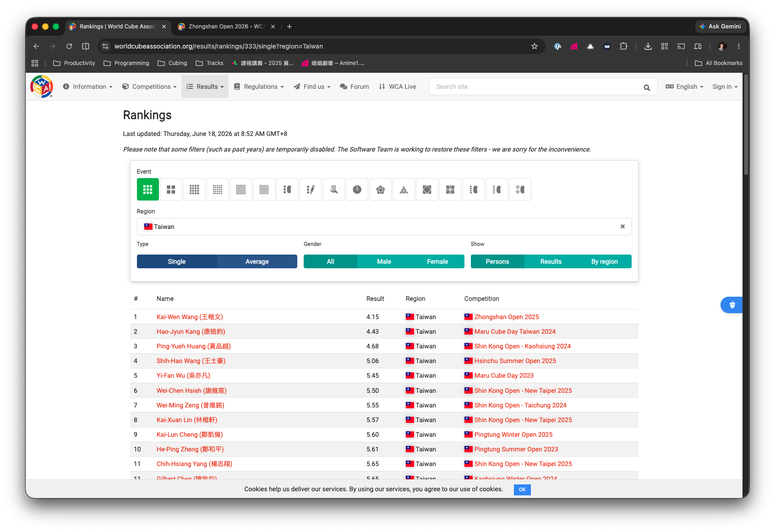Select the 4x4x4 Blindfolded event icon
This screenshot has height=532, width=775.
point(474,190)
